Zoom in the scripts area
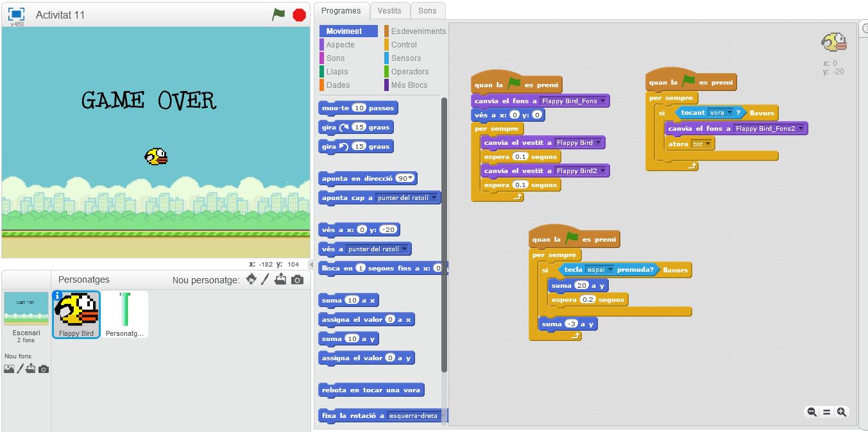Screen dimensions: 868x432 (842, 412)
